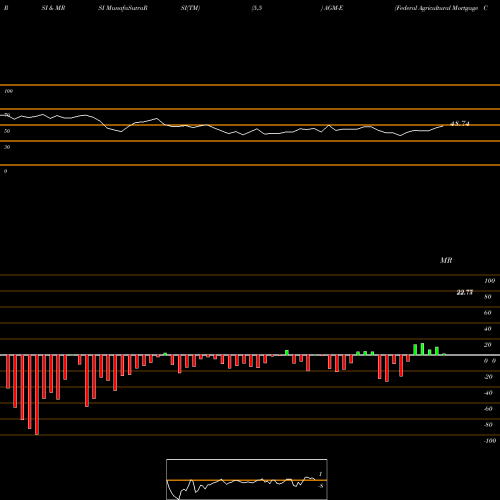Click the RSI axis label 30
Image resolution: width=500 pixels, height=500 pixels.
pos(7,147)
